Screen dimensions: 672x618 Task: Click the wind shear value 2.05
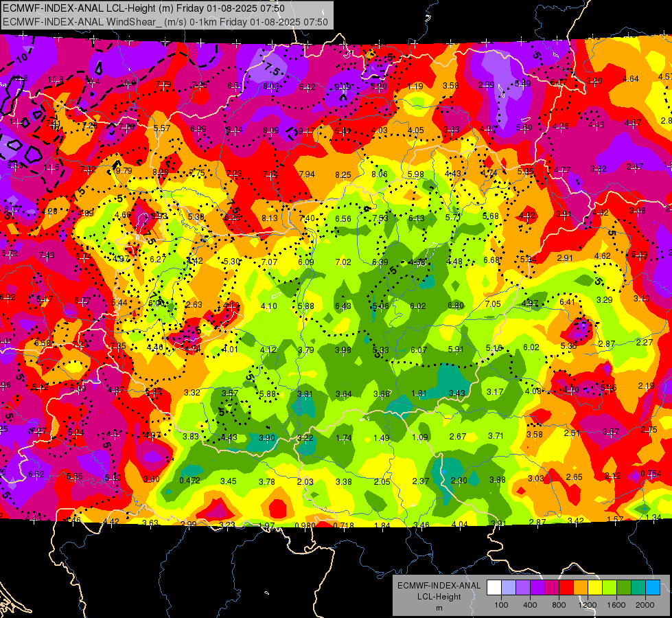click(382, 481)
